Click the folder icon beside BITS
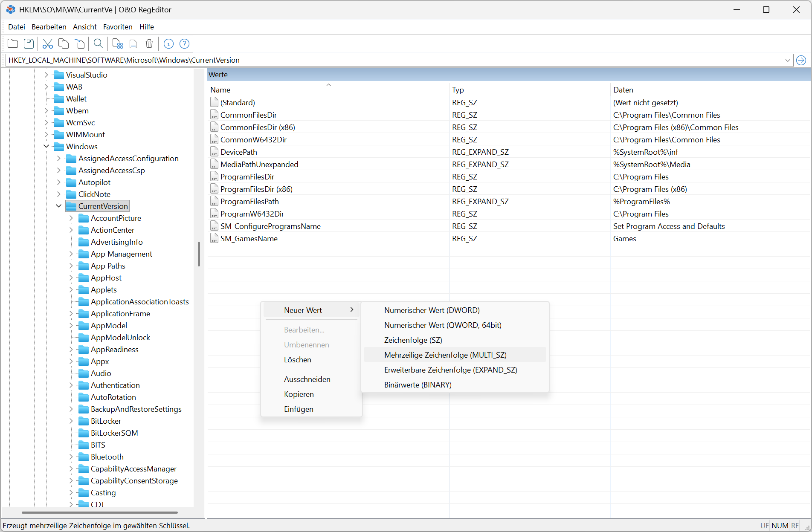This screenshot has height=532, width=812. tap(84, 445)
